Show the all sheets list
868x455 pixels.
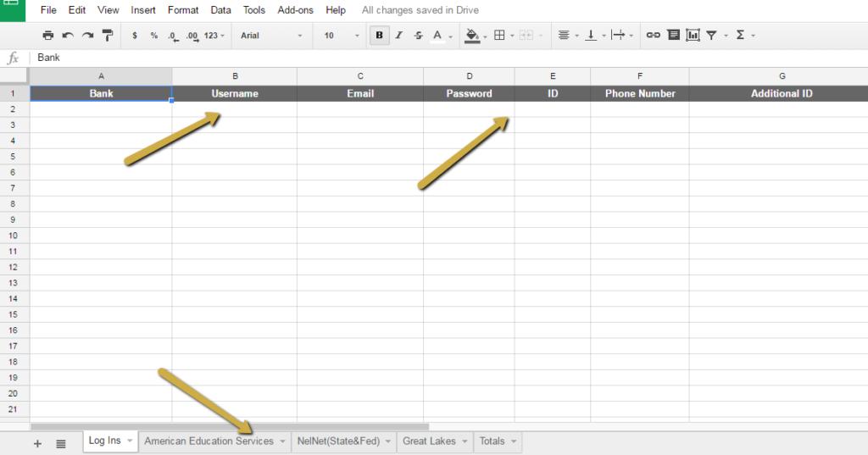(61, 444)
